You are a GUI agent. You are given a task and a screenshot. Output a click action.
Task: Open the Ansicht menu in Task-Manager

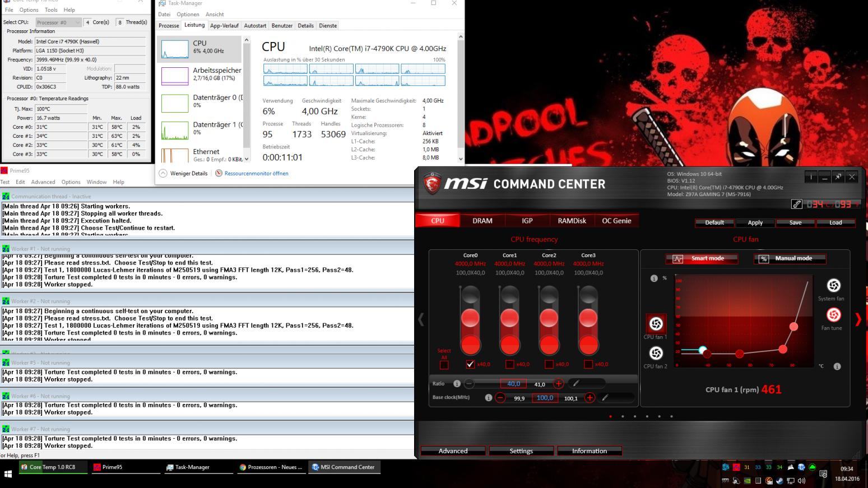click(215, 14)
